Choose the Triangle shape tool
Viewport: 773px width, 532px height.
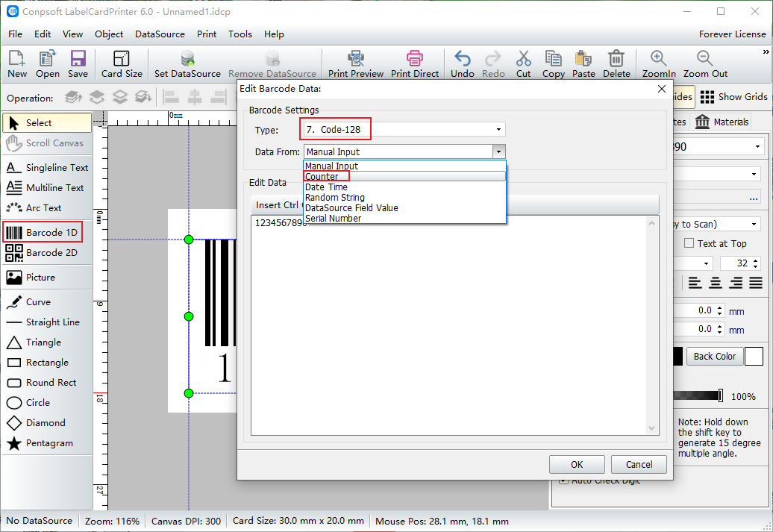click(47, 342)
